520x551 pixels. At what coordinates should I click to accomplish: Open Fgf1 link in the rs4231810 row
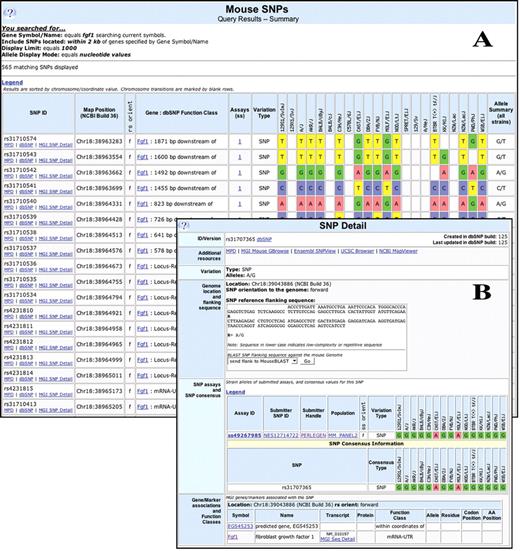tap(143, 313)
